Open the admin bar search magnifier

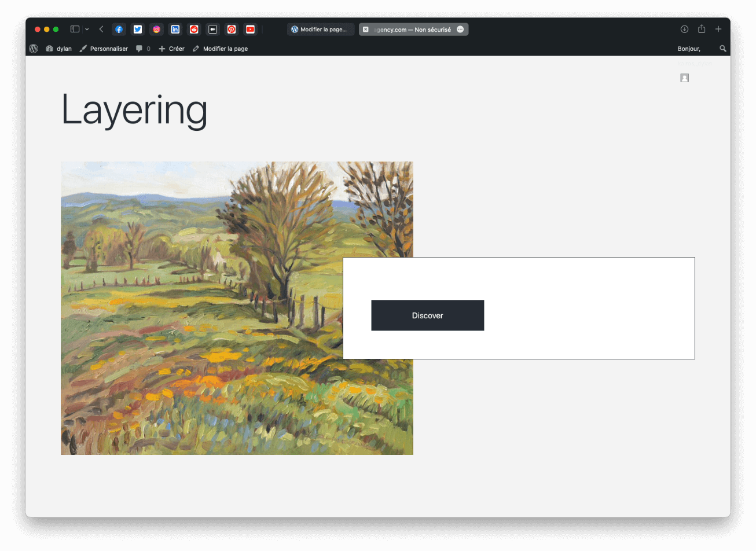[722, 49]
